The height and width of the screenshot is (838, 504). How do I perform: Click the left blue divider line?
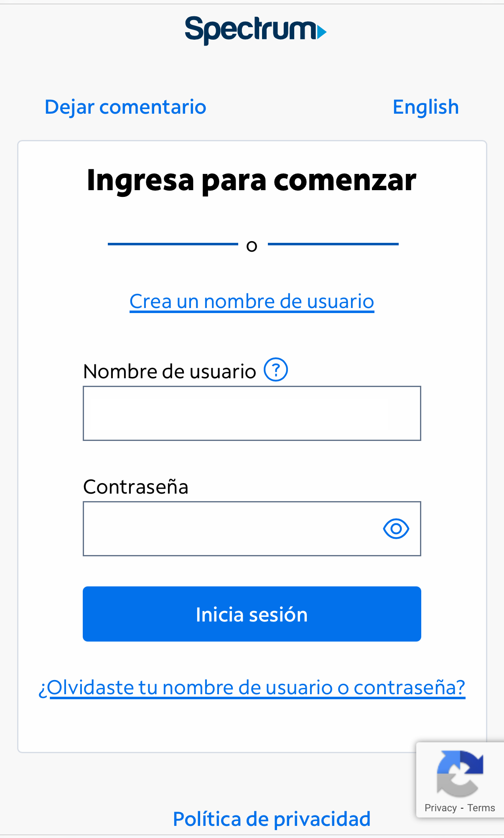point(173,244)
